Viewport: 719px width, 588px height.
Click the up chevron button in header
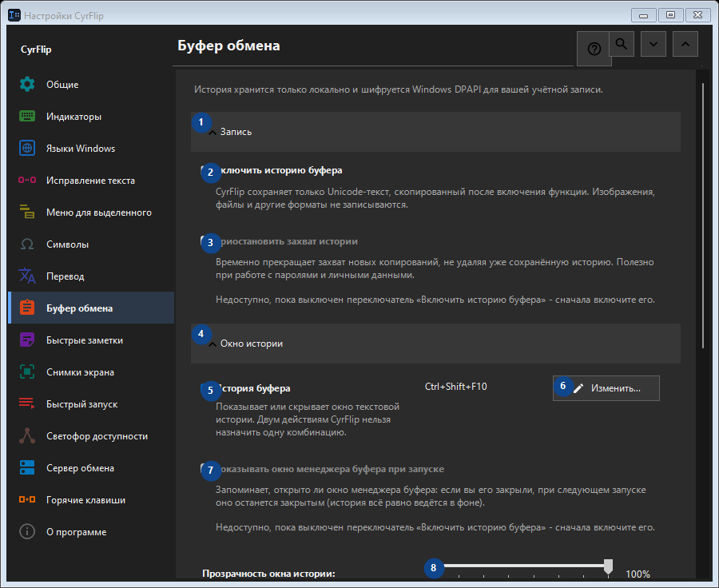685,44
